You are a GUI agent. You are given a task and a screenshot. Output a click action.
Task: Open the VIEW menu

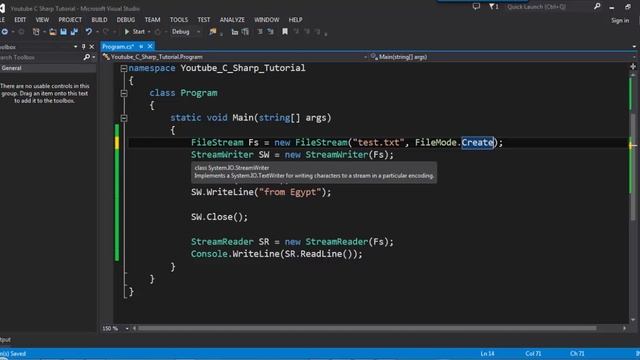[42, 20]
